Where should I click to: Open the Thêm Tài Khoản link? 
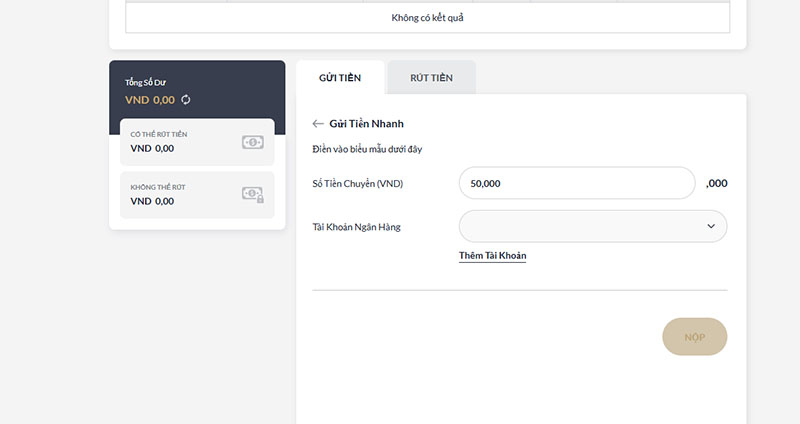(492, 256)
